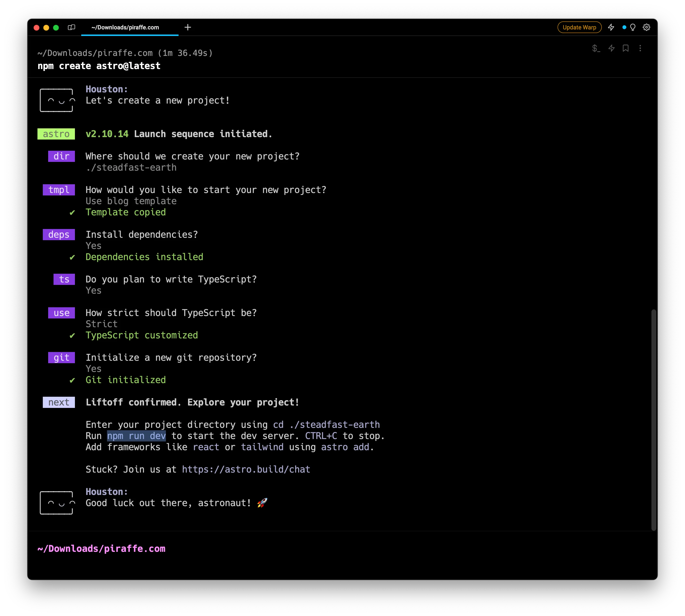The image size is (685, 616).
Task: Click the terminal prompt ($_) icon on the block toolbar
Action: [x=596, y=48]
